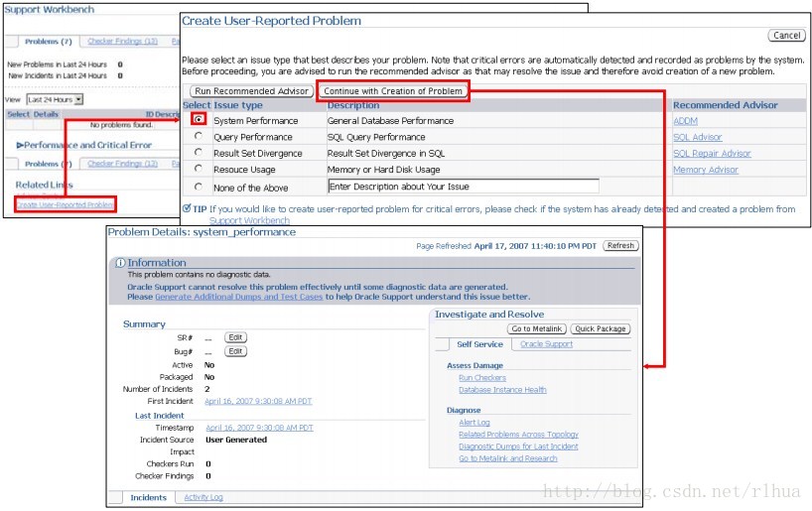Click the Go to Metalink button
This screenshot has height=511, width=812.
(x=536, y=328)
